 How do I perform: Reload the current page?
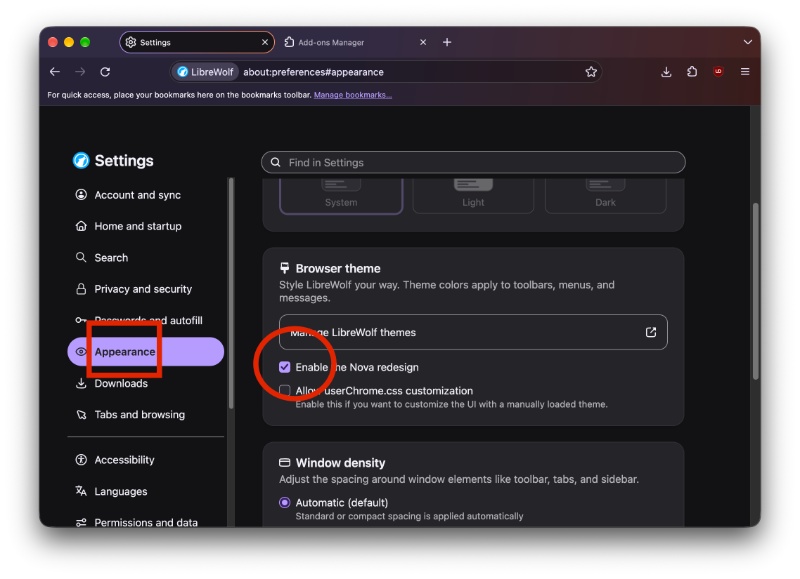(105, 72)
